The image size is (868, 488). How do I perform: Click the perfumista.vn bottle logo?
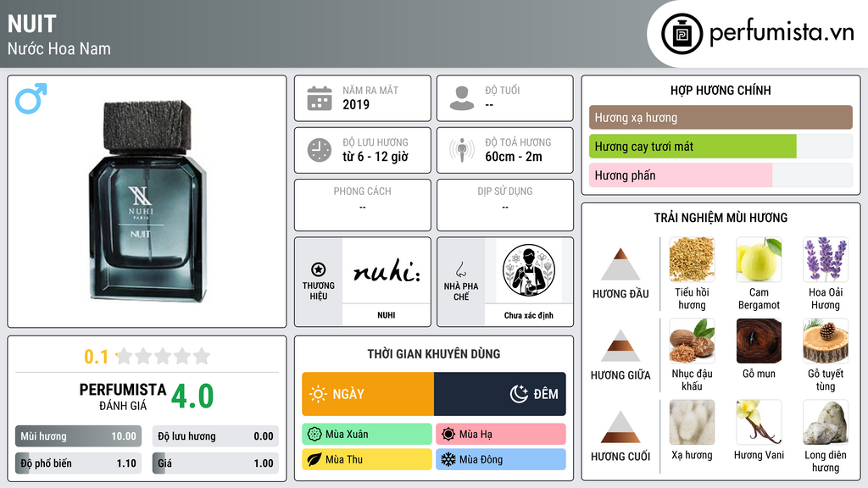(682, 34)
